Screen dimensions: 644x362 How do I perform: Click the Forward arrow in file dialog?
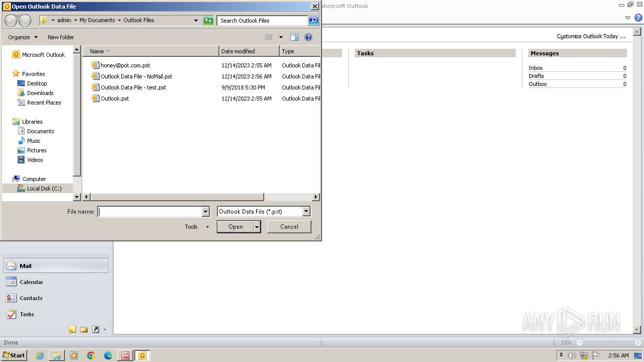pos(25,21)
